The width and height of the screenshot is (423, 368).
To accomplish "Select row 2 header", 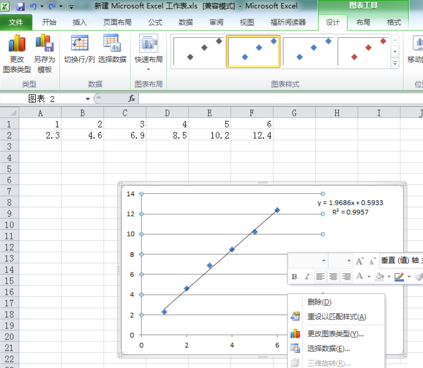I will pos(9,135).
